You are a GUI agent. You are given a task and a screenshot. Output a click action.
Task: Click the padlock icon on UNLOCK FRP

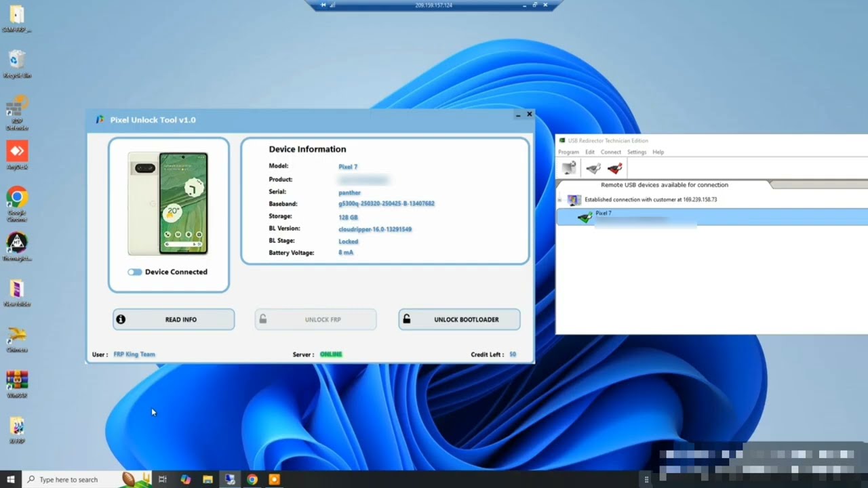click(x=262, y=319)
